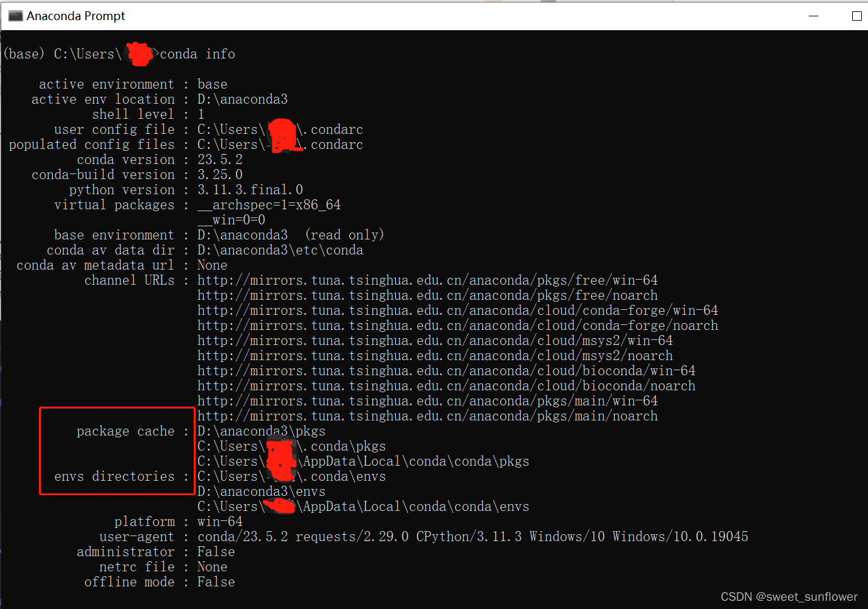Click the __archspec=1=x86_64 virtual package
Viewport: 868px width, 609px height.
coord(269,205)
